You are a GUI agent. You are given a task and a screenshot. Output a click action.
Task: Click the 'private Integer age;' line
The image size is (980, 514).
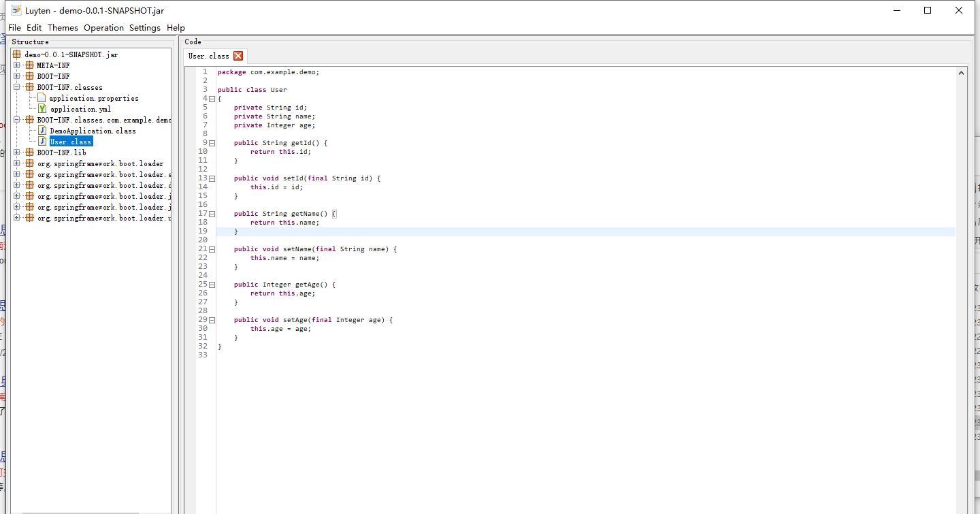pyautogui.click(x=274, y=125)
